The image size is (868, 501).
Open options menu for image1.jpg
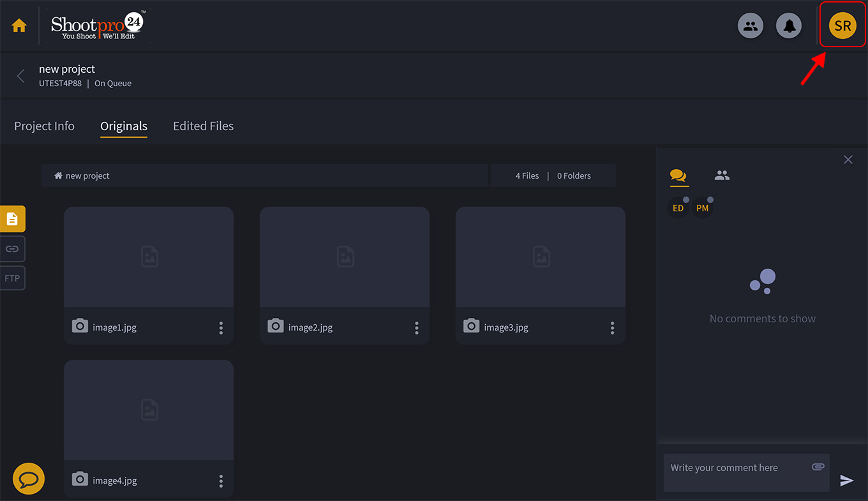(x=221, y=328)
